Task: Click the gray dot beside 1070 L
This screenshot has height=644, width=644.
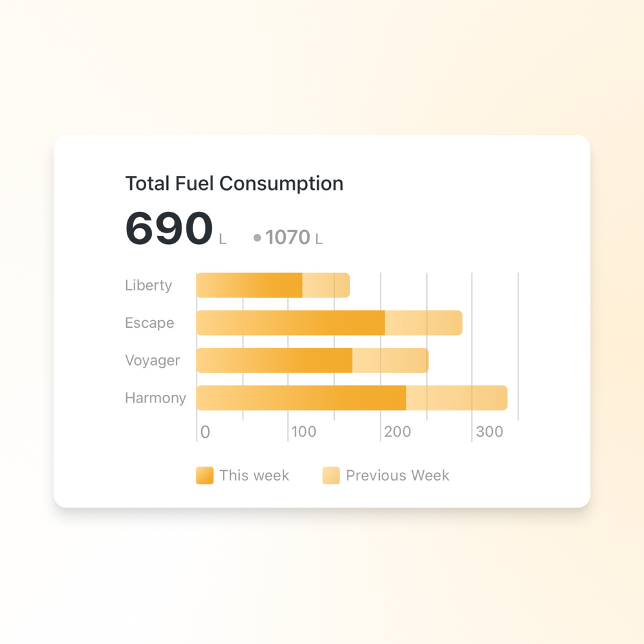Action: 257,238
